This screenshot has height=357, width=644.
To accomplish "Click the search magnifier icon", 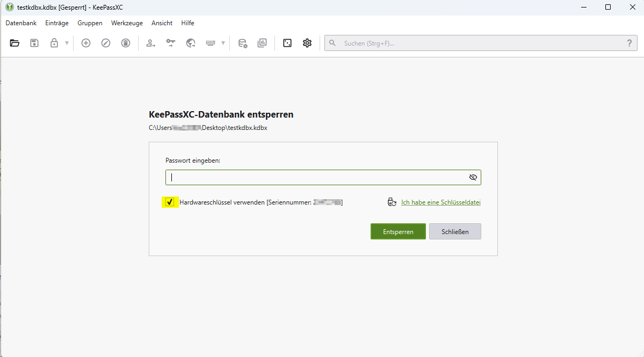I will [332, 43].
